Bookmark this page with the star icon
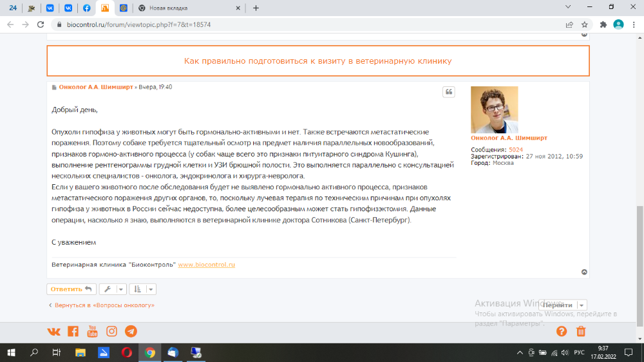Screen dimensions: 644x362 tap(585, 24)
